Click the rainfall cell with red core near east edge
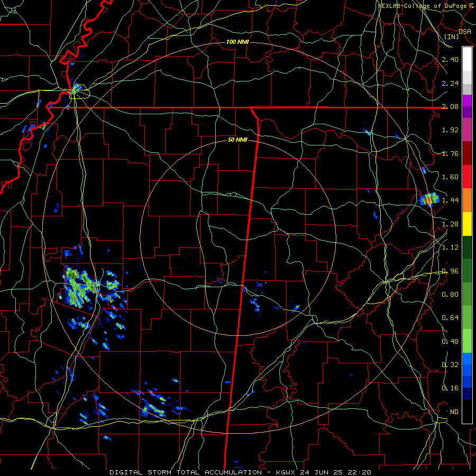The width and height of the screenshot is (476, 476). (x=429, y=200)
